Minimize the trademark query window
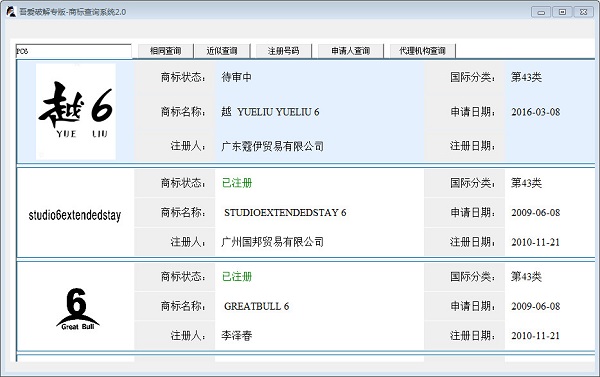Viewport: 600px width, 377px height. pos(541,12)
